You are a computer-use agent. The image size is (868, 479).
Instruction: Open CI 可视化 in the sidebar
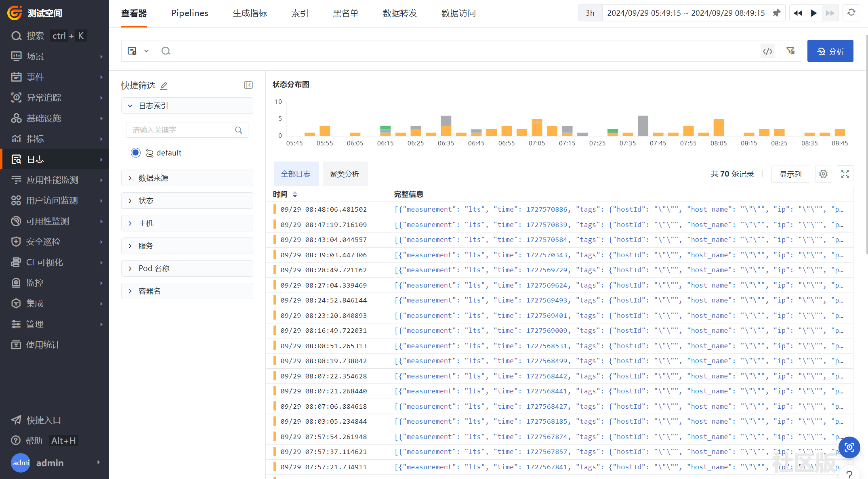point(55,262)
